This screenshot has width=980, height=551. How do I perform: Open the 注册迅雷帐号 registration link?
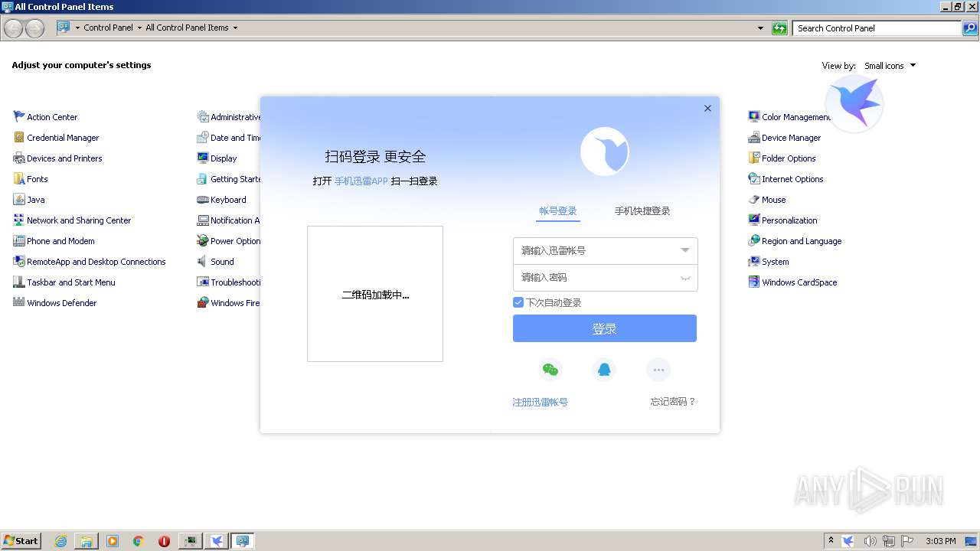click(x=540, y=402)
